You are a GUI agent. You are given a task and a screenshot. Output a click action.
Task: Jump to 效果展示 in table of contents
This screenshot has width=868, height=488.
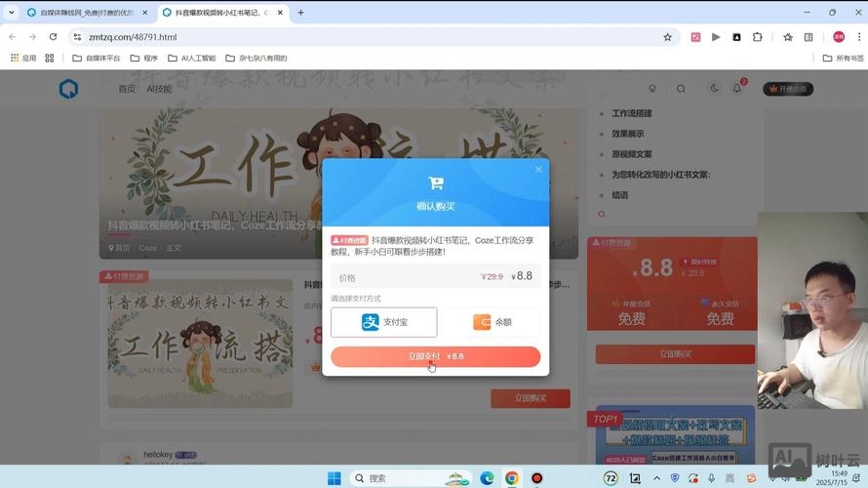click(628, 134)
